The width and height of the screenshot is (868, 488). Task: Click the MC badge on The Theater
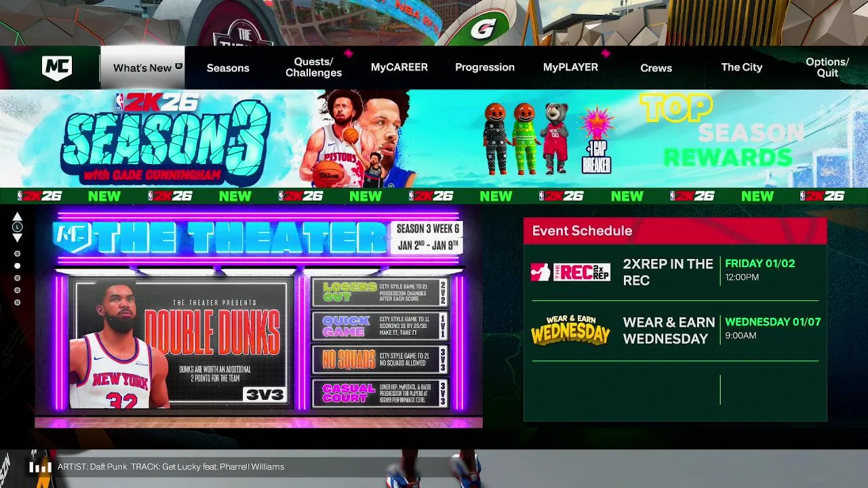[x=71, y=237]
